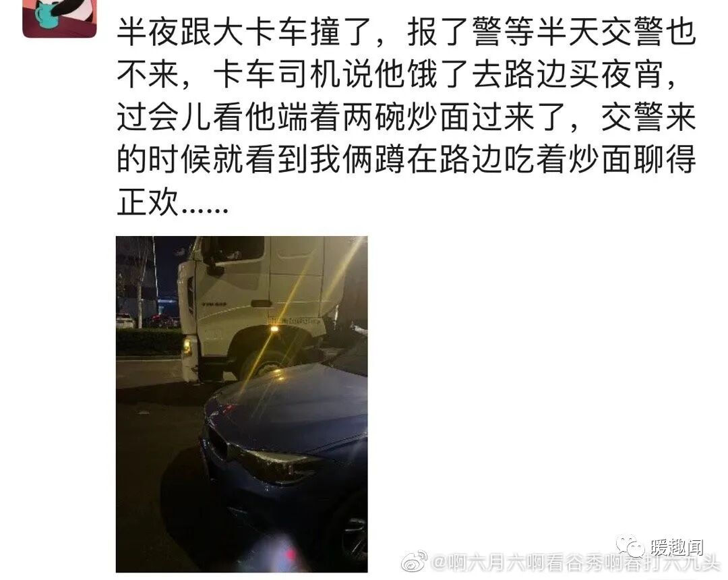Image resolution: width=728 pixels, height=580 pixels.
Task: Open the @啊六月六啊看谷秀啊春打六九头 Weibo username
Action: [576, 562]
